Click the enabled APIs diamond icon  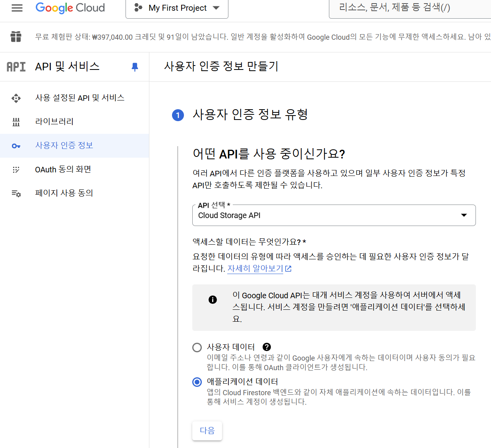coord(16,98)
